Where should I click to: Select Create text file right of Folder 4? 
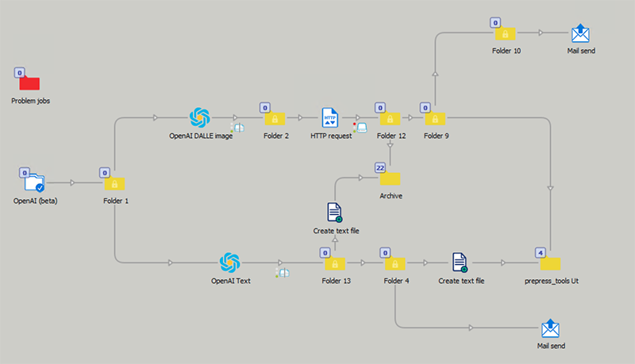click(460, 262)
